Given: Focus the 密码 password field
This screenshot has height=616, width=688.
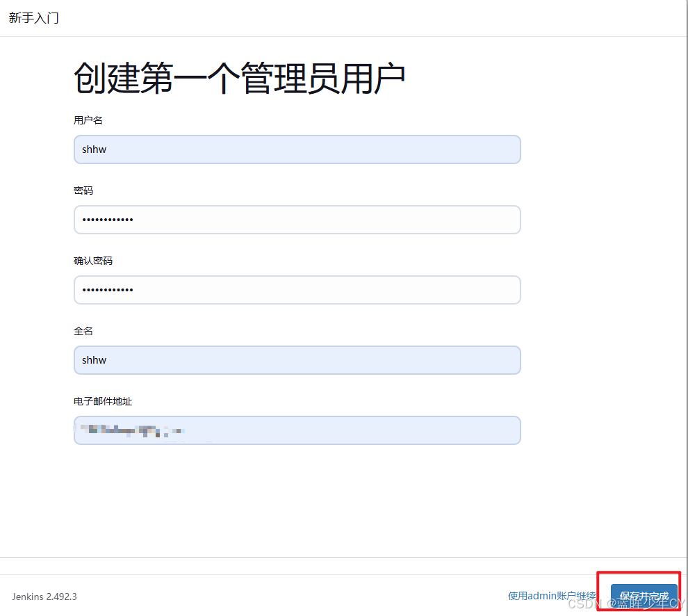Looking at the screenshot, I should coord(297,220).
